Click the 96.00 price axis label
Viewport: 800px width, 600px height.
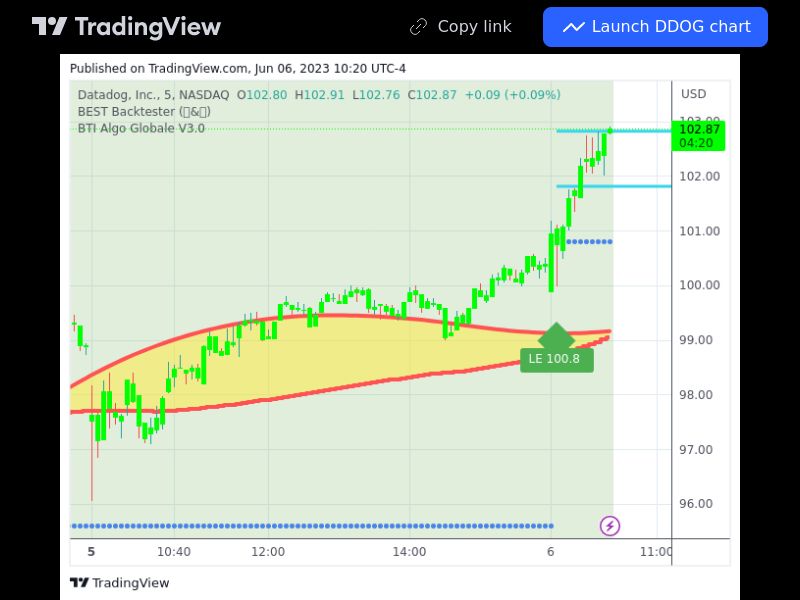pyautogui.click(x=695, y=504)
